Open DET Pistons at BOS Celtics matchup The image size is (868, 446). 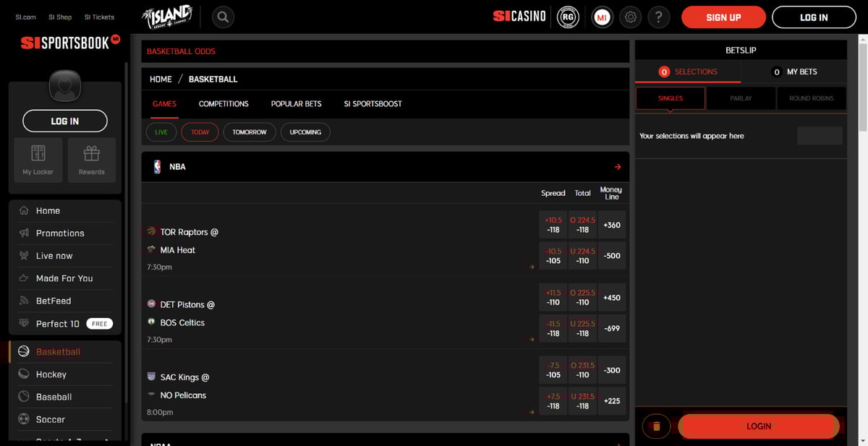click(180, 314)
